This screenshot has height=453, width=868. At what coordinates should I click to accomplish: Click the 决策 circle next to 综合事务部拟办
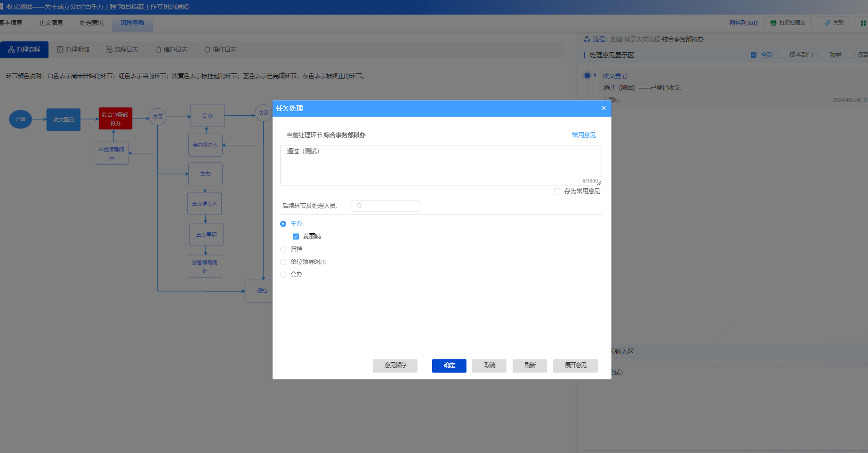coord(157,117)
